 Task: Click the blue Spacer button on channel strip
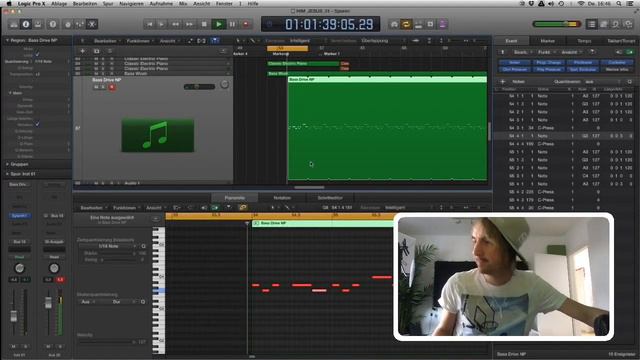(x=19, y=216)
